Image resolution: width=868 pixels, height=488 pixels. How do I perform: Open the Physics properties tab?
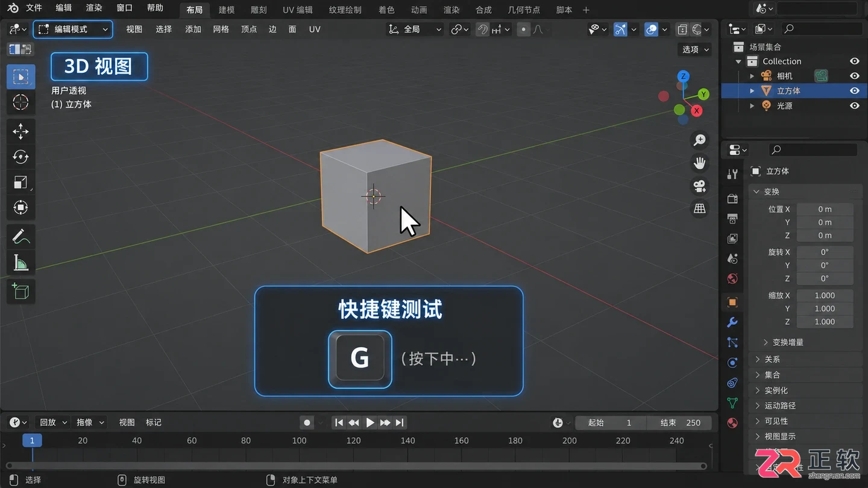732,363
